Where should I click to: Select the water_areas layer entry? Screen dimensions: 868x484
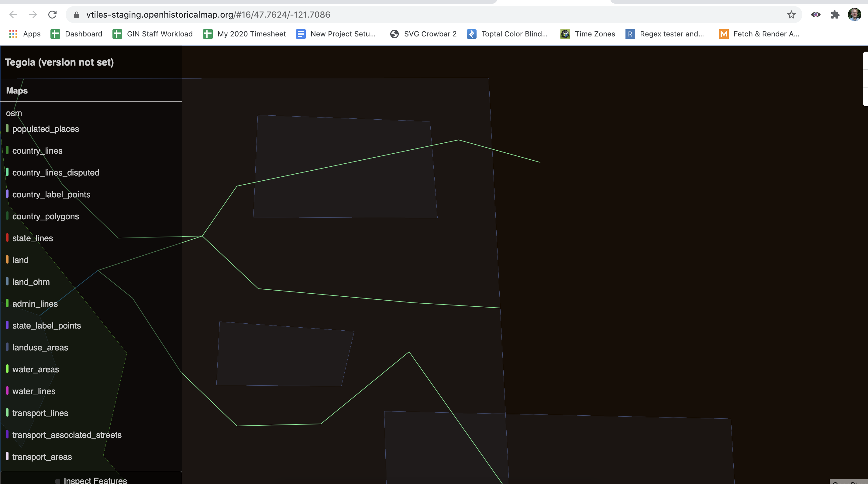click(33, 370)
